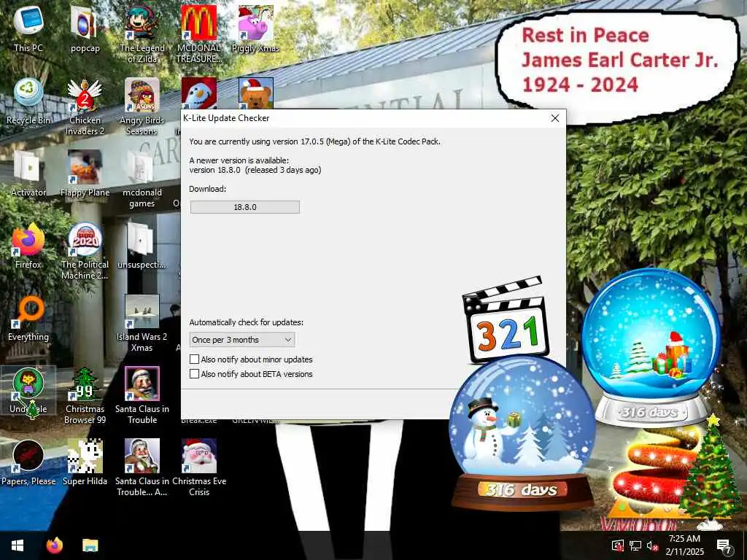Click the gifts snow globe countdown widget
Screen dimensions: 747x560
click(x=651, y=348)
